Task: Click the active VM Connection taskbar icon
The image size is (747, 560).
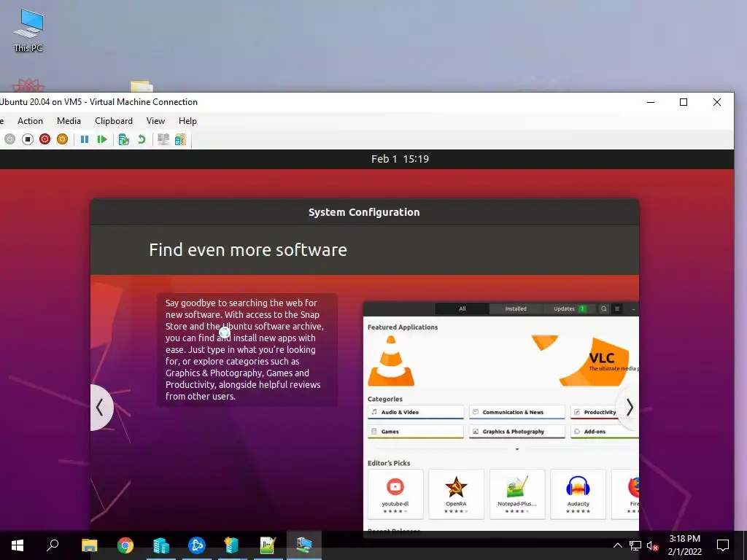Action: (x=304, y=545)
